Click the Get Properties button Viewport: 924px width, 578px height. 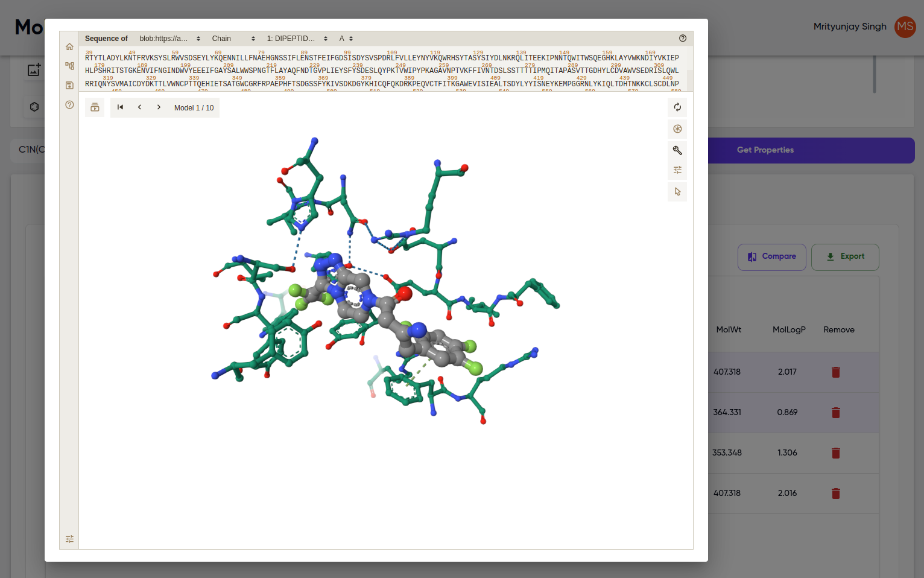pyautogui.click(x=765, y=150)
